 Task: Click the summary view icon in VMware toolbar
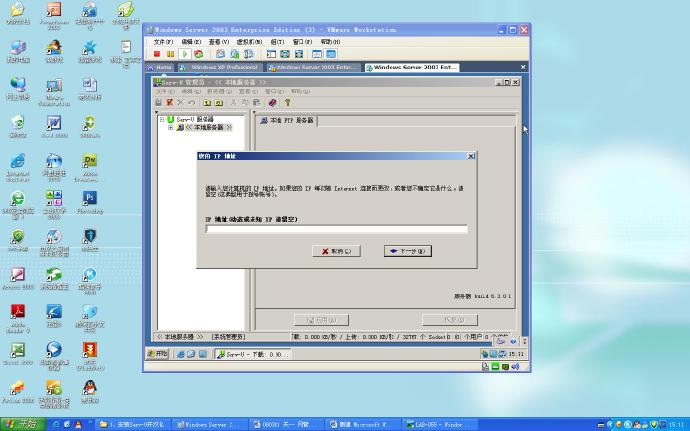pos(317,54)
